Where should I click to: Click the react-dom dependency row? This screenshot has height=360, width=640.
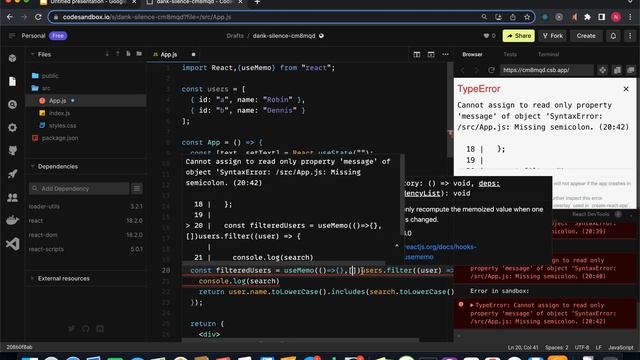pos(86,235)
